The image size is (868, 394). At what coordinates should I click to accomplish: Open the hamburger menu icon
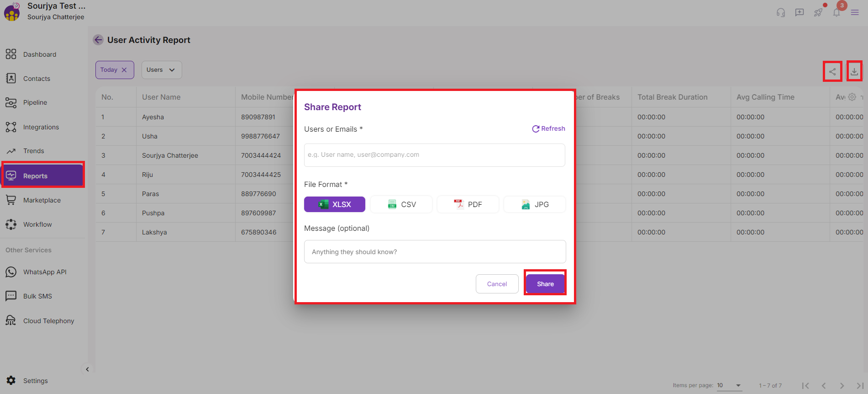coord(855,12)
